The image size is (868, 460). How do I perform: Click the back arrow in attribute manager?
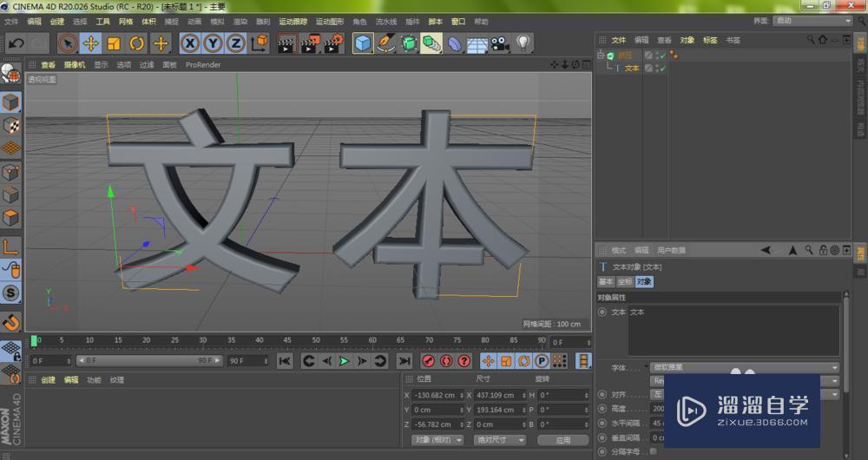click(x=766, y=250)
